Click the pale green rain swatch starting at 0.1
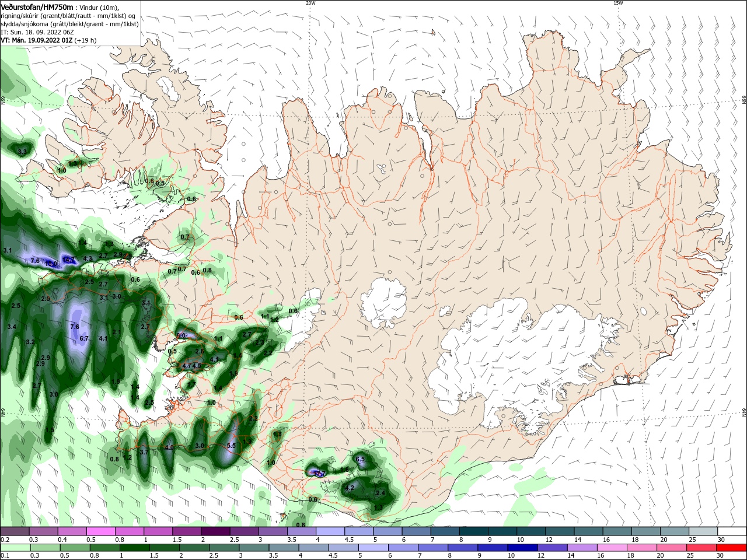Screen dimensions: 747x560 (x=15, y=548)
